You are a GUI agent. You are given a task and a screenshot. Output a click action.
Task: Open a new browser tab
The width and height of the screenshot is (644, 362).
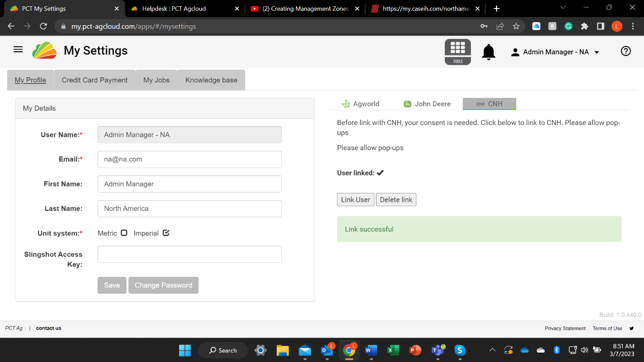click(496, 9)
